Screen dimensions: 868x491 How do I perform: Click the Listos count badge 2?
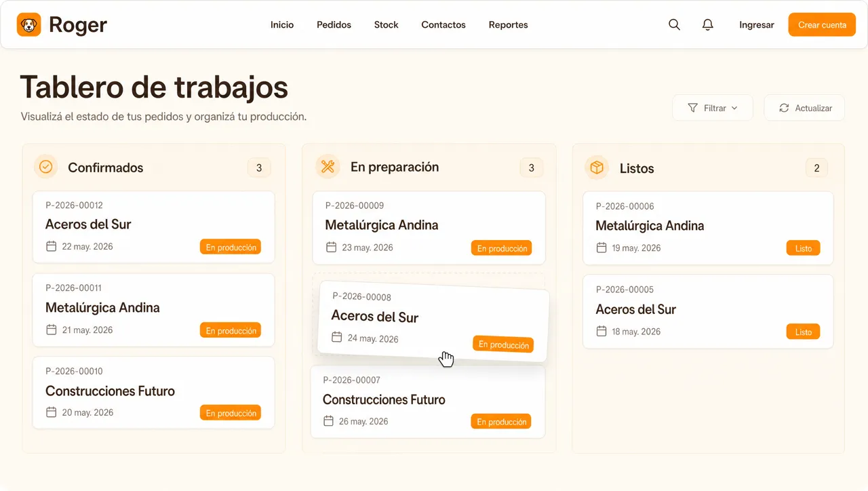point(816,168)
